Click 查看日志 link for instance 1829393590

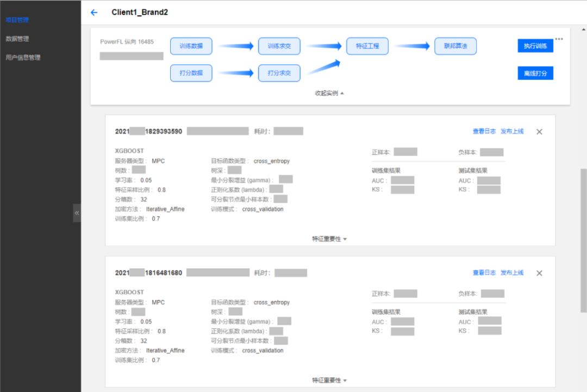point(484,132)
